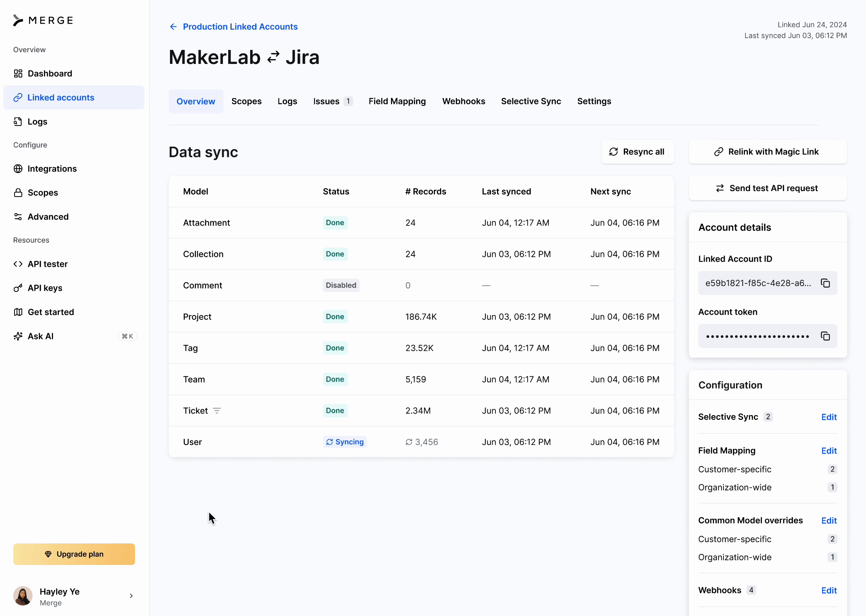Viewport: 866px width, 616px height.
Task: Click the Magic Link chain icon
Action: 719,152
